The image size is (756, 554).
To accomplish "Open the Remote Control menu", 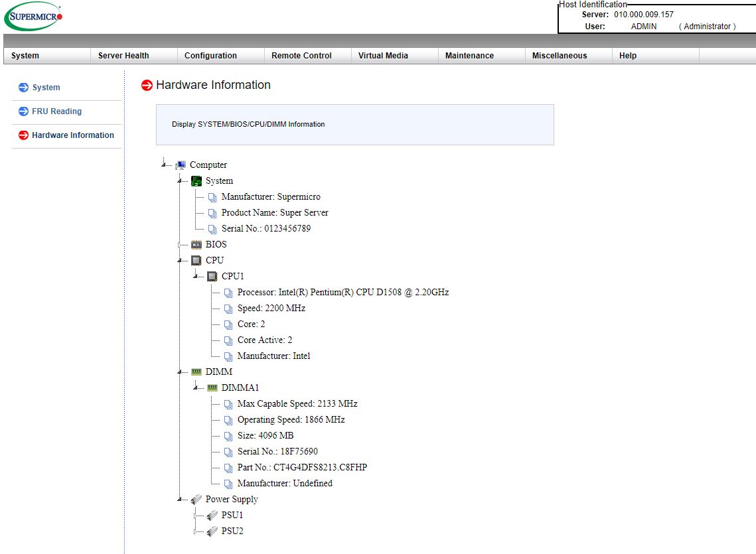I will [301, 56].
